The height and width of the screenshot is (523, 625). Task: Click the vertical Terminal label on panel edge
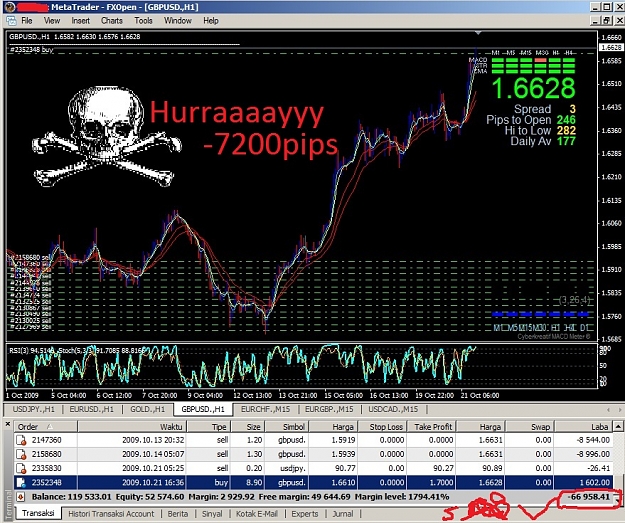(x=8, y=504)
